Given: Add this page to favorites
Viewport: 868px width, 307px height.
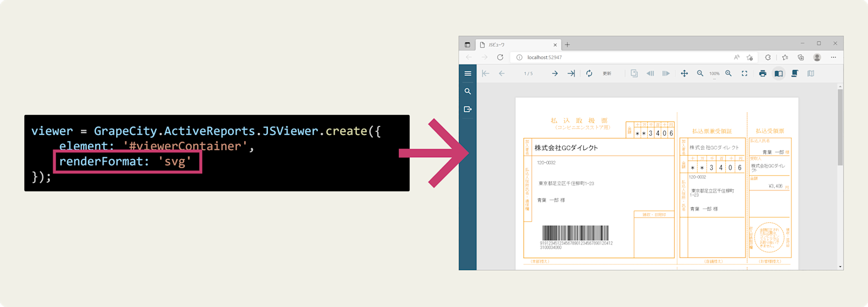Looking at the screenshot, I should point(750,57).
